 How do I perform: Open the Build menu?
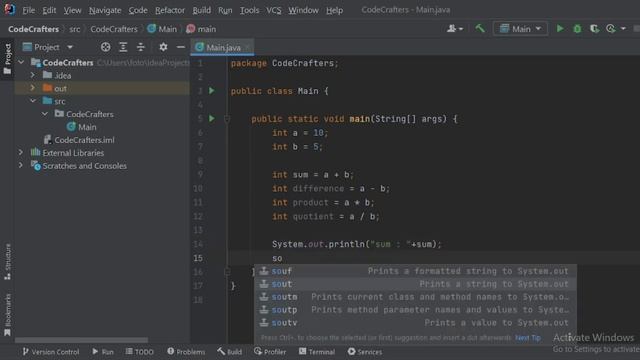tap(202, 10)
